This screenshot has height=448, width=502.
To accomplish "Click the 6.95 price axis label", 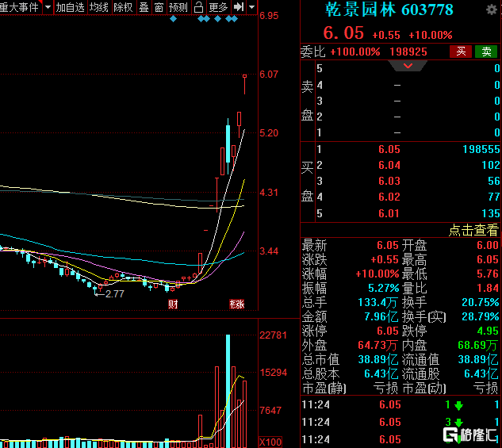I will [269, 16].
